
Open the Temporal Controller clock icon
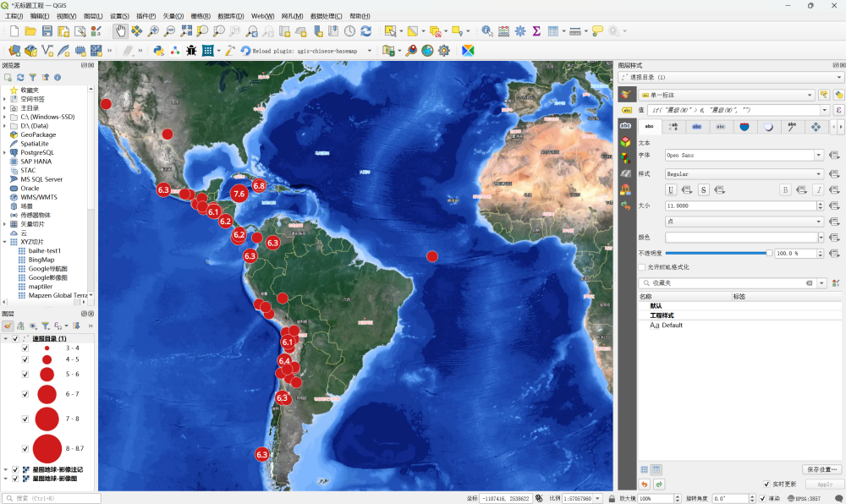349,31
